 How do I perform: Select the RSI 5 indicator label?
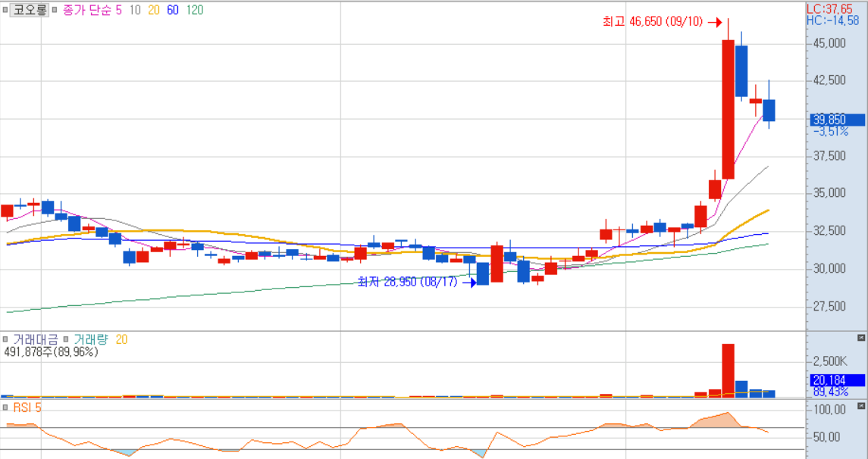point(27,407)
